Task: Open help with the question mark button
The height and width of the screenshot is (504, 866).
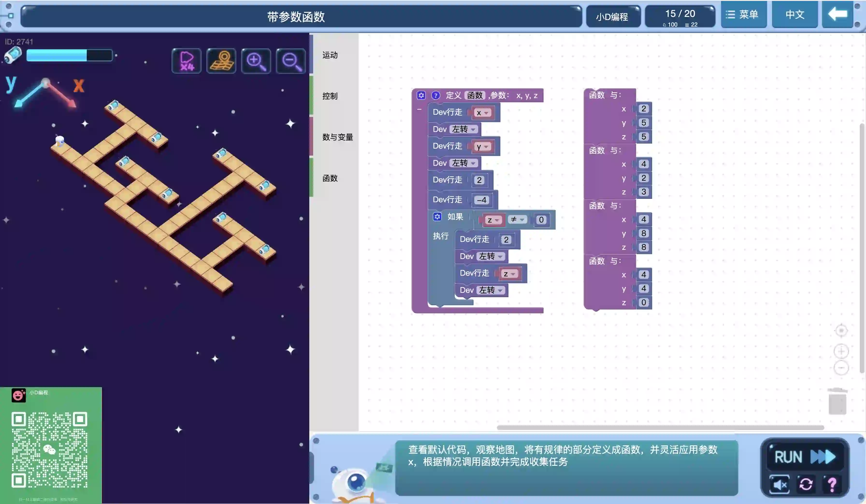Action: (x=832, y=484)
